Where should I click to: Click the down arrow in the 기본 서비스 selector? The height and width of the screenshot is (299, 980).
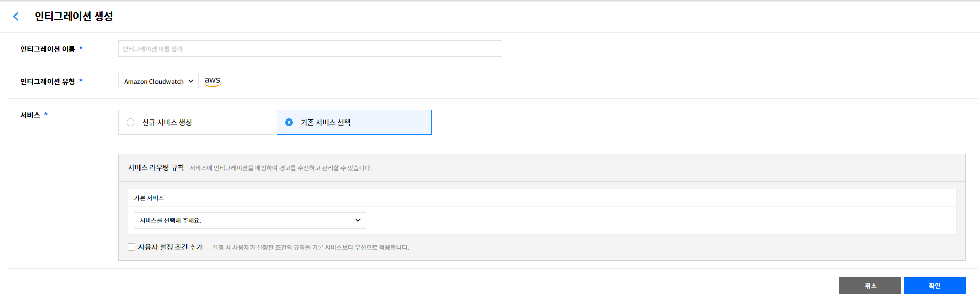coord(358,220)
